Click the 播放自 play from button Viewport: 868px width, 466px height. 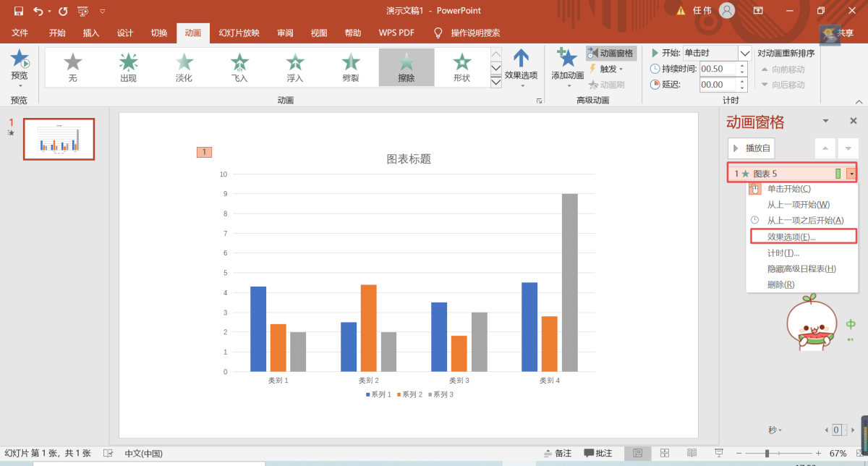752,148
